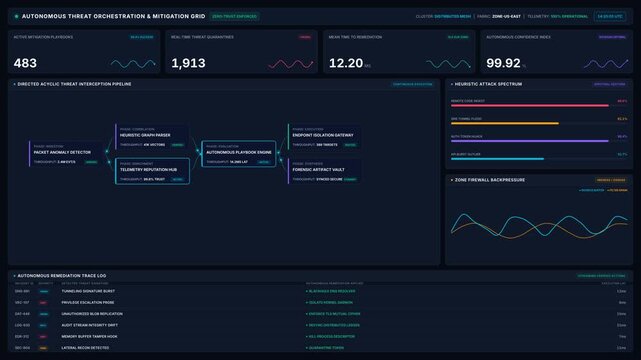
Task: Select the Tunneling Signature Burst row
Action: pos(320,291)
